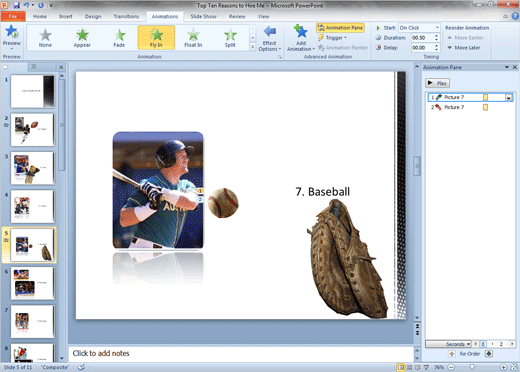Select the Fade animation effect

pyautogui.click(x=119, y=38)
